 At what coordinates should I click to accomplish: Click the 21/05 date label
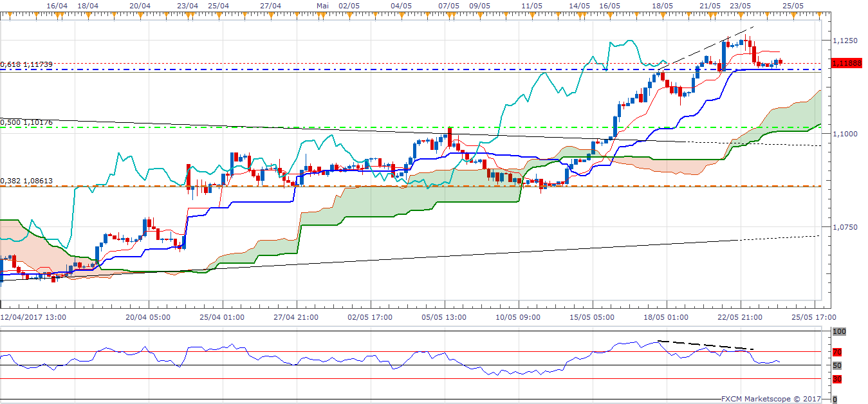[x=710, y=5]
